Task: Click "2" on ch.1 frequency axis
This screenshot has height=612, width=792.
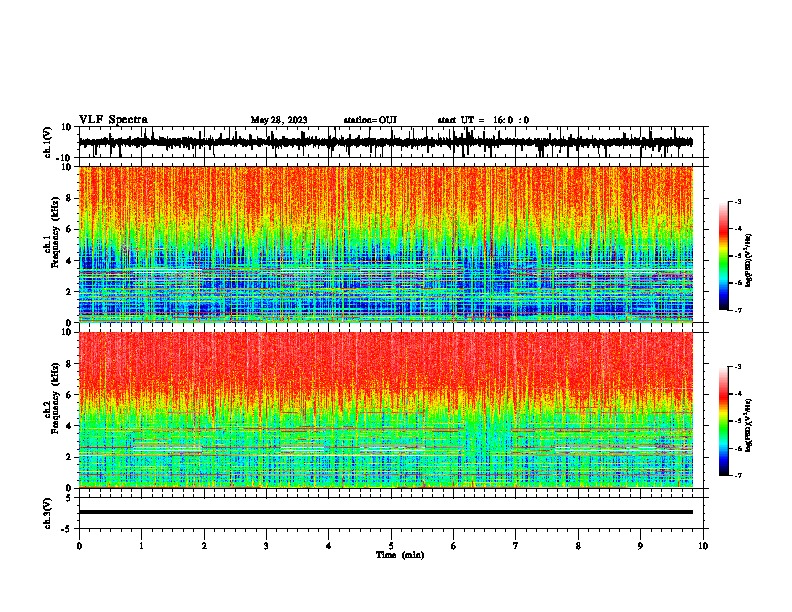Action: tap(70, 291)
